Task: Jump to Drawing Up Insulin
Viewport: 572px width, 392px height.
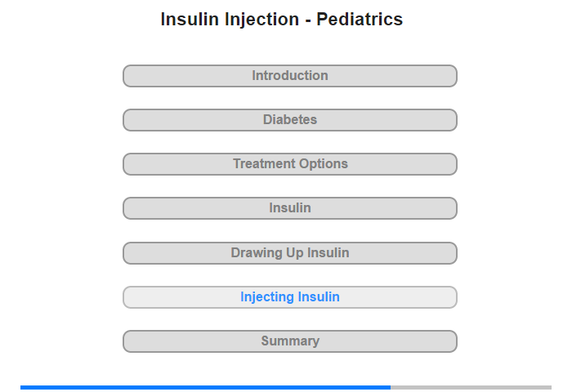Action: coord(289,253)
